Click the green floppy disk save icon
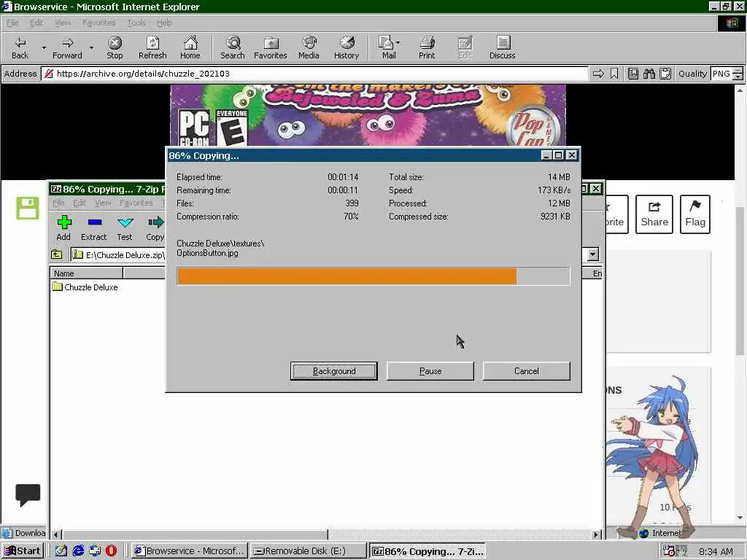Viewport: 747px width, 560px height. coord(28,208)
